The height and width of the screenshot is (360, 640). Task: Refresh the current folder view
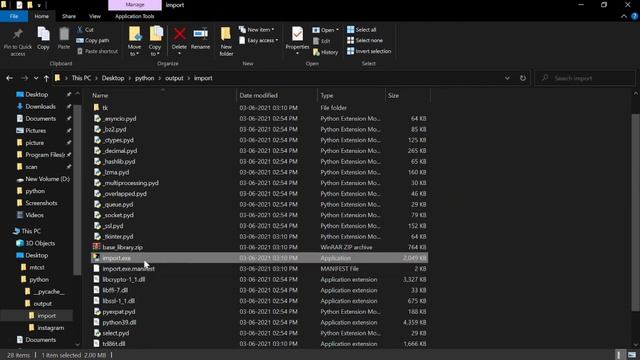[x=523, y=78]
